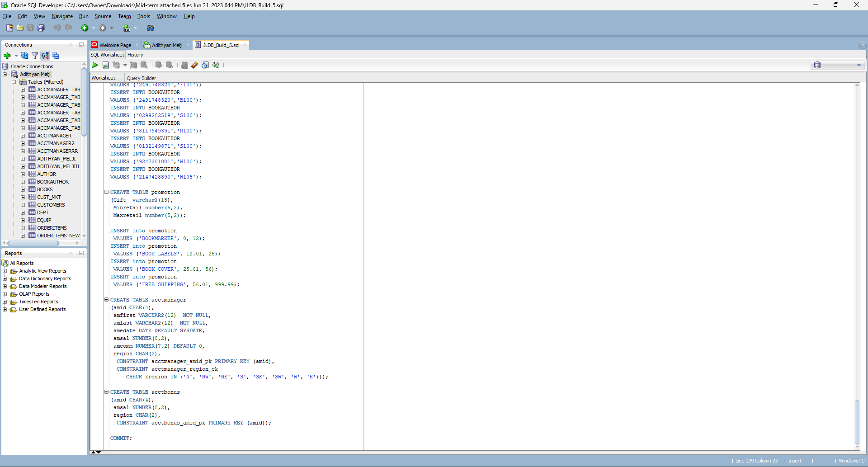Select Data Dictionary Reports
Image resolution: width=868 pixels, height=467 pixels.
click(x=45, y=278)
